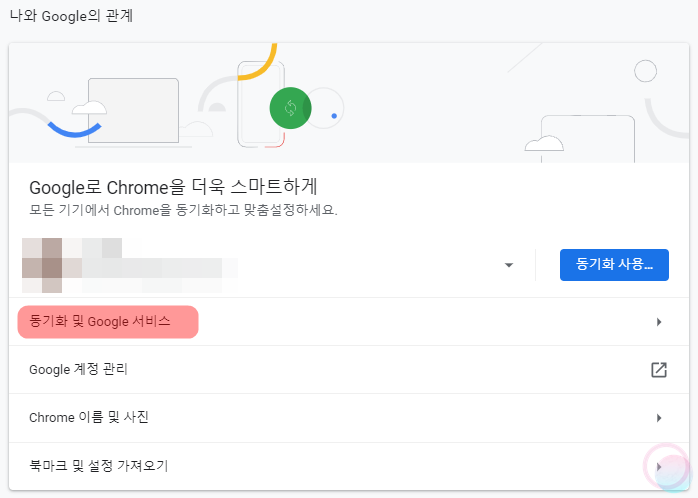Click arrow next to 북마크 및 설정 가져오기
Viewport: 698px width, 498px height.
pyautogui.click(x=659, y=467)
